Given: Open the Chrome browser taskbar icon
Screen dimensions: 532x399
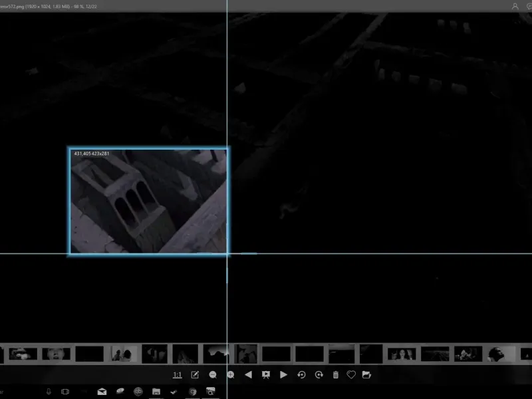Looking at the screenshot, I should pyautogui.click(x=193, y=392).
